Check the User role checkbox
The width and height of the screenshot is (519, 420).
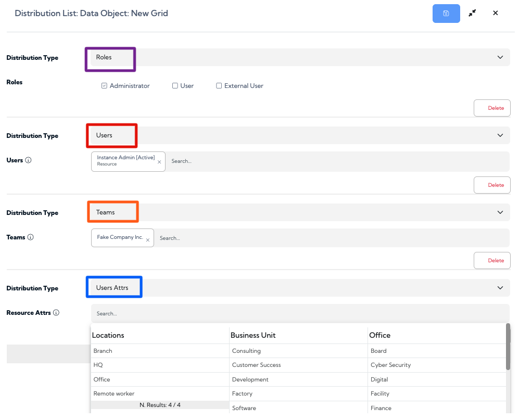click(x=175, y=86)
